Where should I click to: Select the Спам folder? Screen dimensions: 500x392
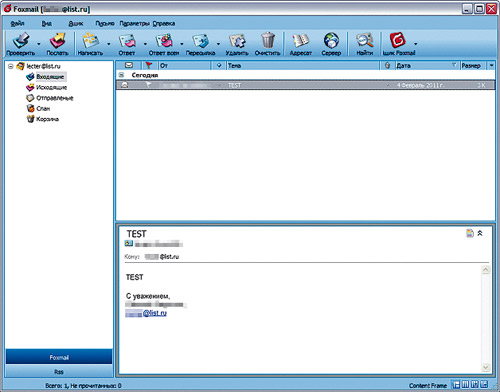tap(43, 108)
